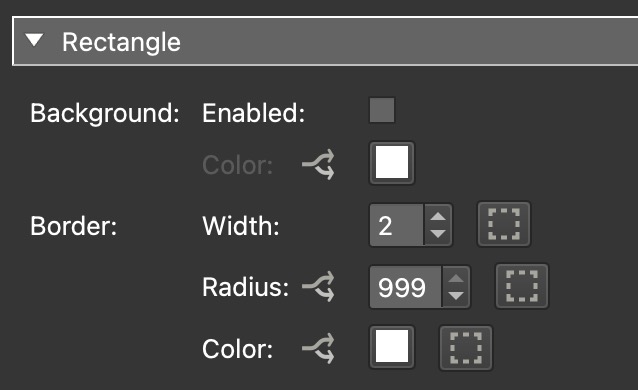Click the Radius value field showing 999
The image size is (638, 390).
[x=406, y=287]
